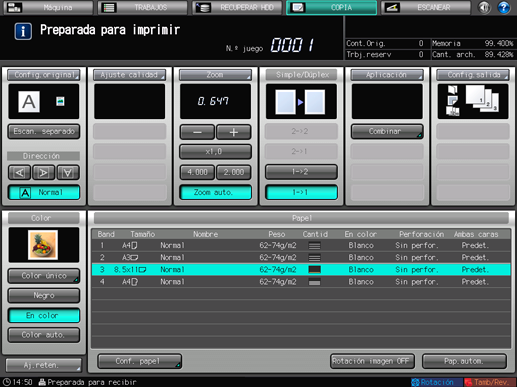This screenshot has height=387, width=517.
Task: Select tray 3 8.5x11 paper row
Action: click(301, 270)
